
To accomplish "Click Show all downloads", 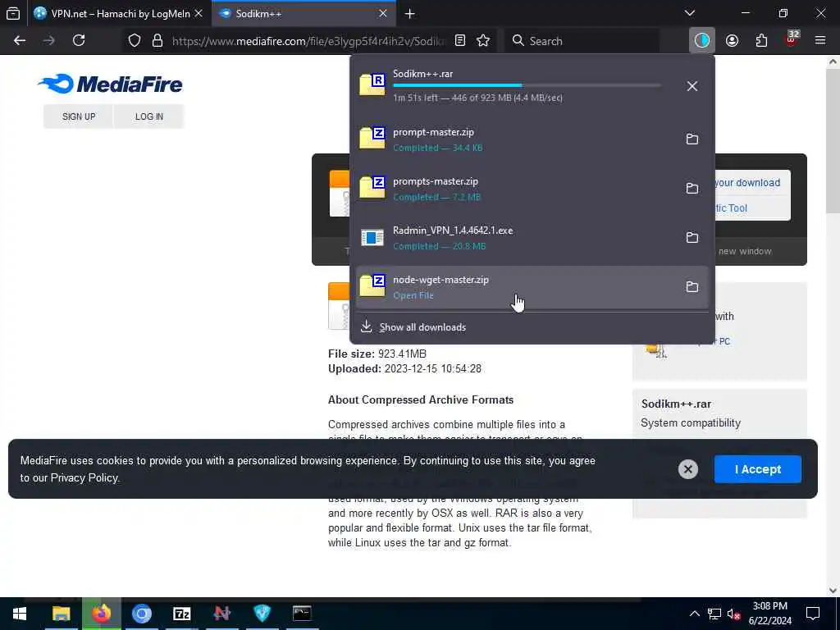I will click(x=422, y=326).
